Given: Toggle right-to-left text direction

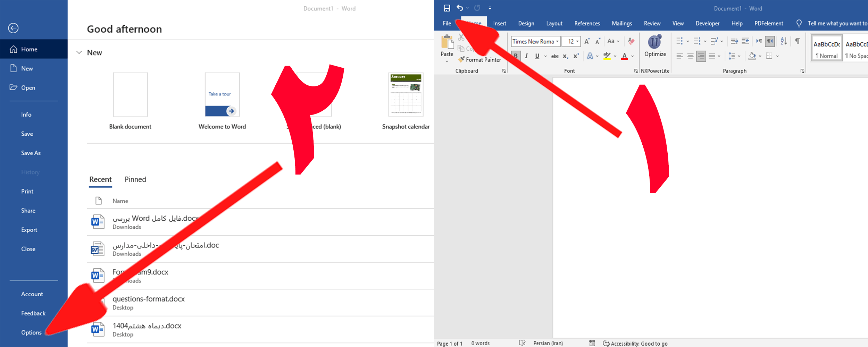Looking at the screenshot, I should tap(770, 41).
